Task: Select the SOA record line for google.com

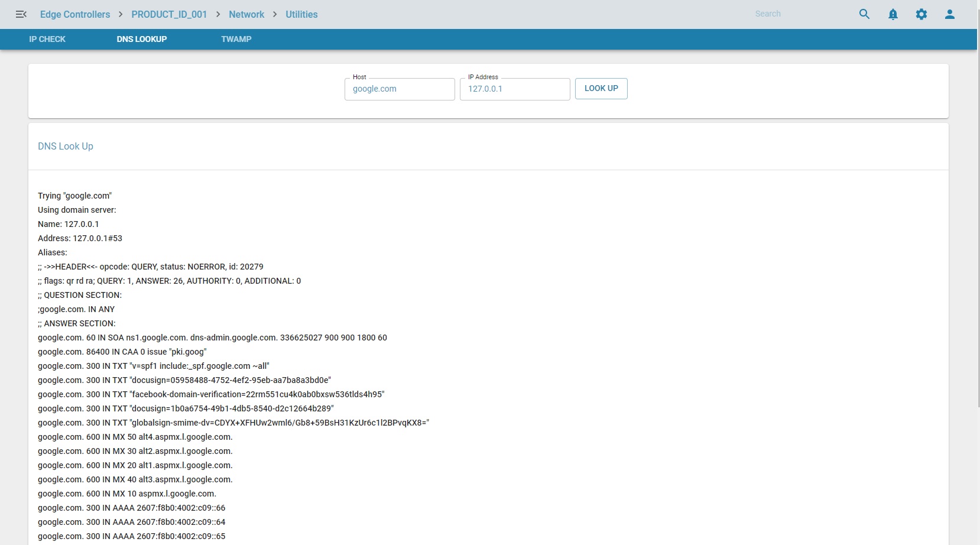Action: click(x=212, y=338)
